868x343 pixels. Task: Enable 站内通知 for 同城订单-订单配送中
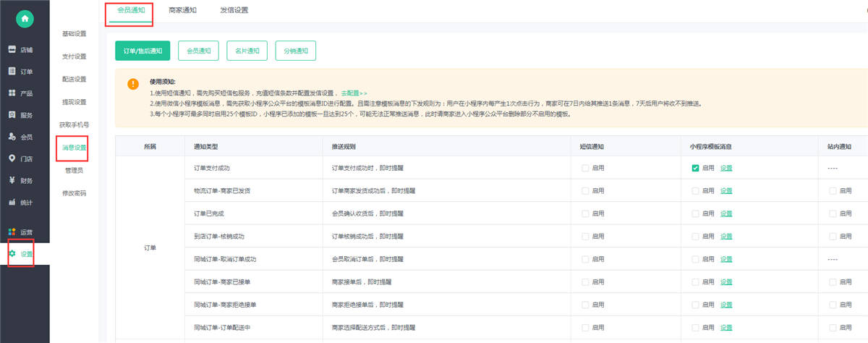tap(833, 327)
